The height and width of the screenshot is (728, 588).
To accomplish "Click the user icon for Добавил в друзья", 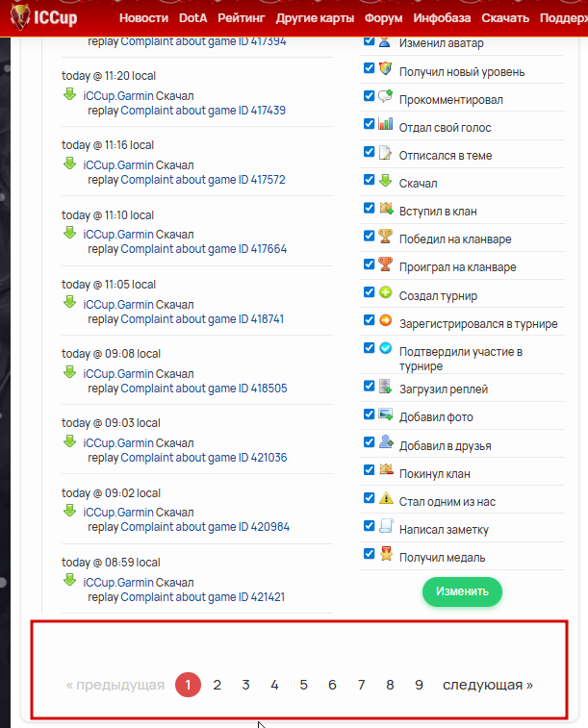I will [386, 441].
